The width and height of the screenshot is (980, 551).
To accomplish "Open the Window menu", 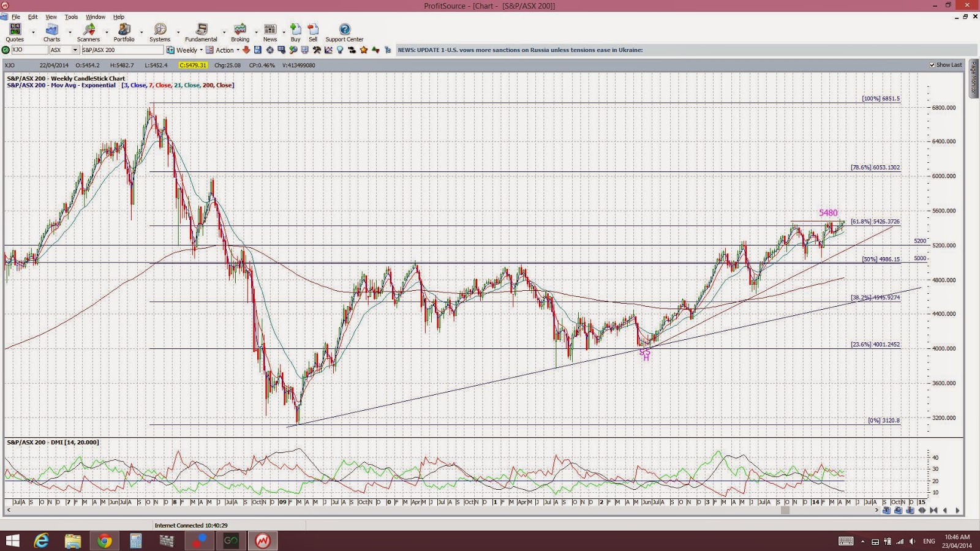I will (95, 17).
